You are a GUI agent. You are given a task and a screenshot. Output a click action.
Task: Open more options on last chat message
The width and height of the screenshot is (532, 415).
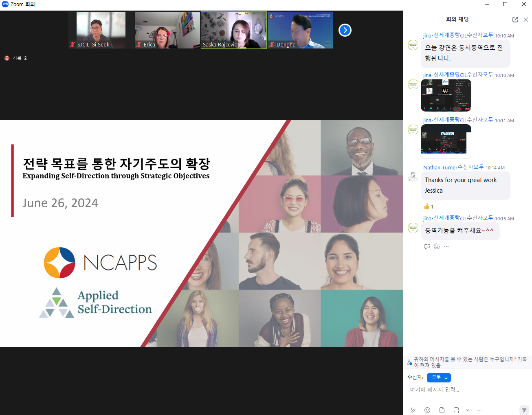(x=446, y=246)
